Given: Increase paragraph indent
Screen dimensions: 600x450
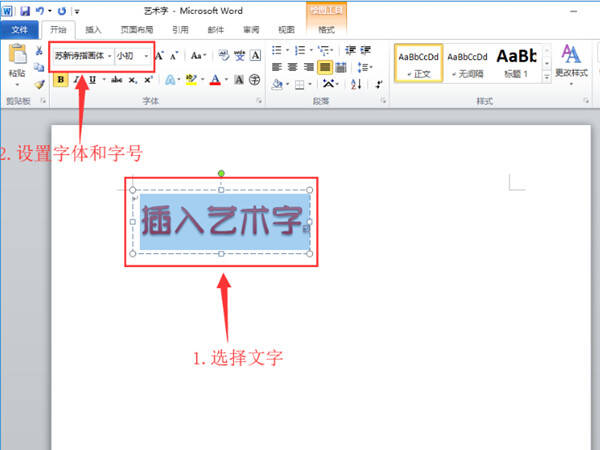Looking at the screenshot, I should (365, 50).
